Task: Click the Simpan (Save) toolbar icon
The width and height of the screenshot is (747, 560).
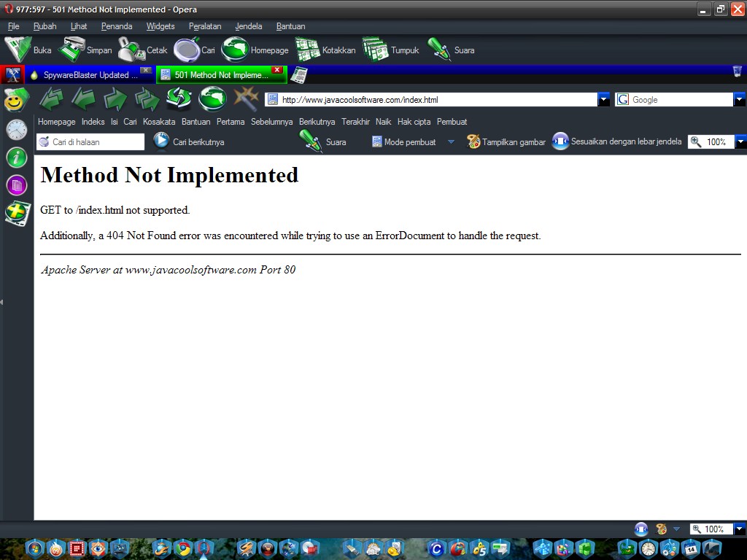Action: pyautogui.click(x=71, y=50)
